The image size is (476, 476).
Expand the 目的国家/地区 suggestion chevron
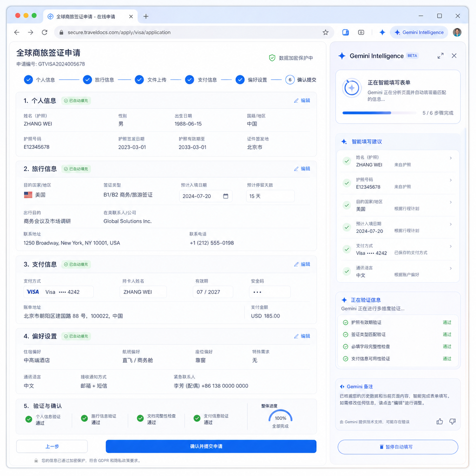coord(450,202)
